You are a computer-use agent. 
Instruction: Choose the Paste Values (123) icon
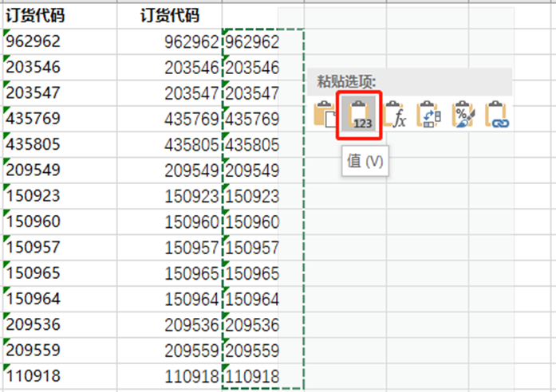359,115
